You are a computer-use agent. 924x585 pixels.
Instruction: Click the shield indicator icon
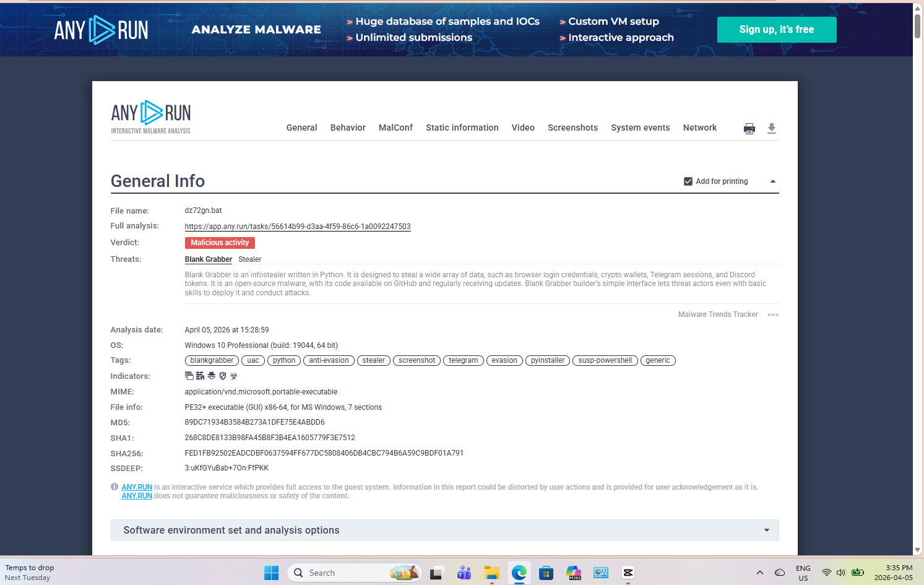[x=223, y=376]
